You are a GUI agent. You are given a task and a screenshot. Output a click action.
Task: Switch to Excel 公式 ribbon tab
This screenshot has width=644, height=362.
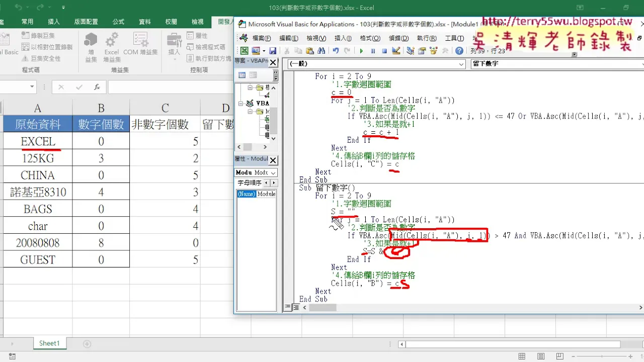[118, 22]
